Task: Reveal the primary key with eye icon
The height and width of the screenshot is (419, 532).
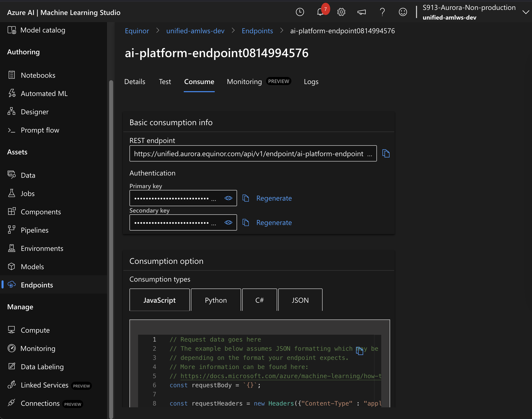Action: [x=228, y=198]
